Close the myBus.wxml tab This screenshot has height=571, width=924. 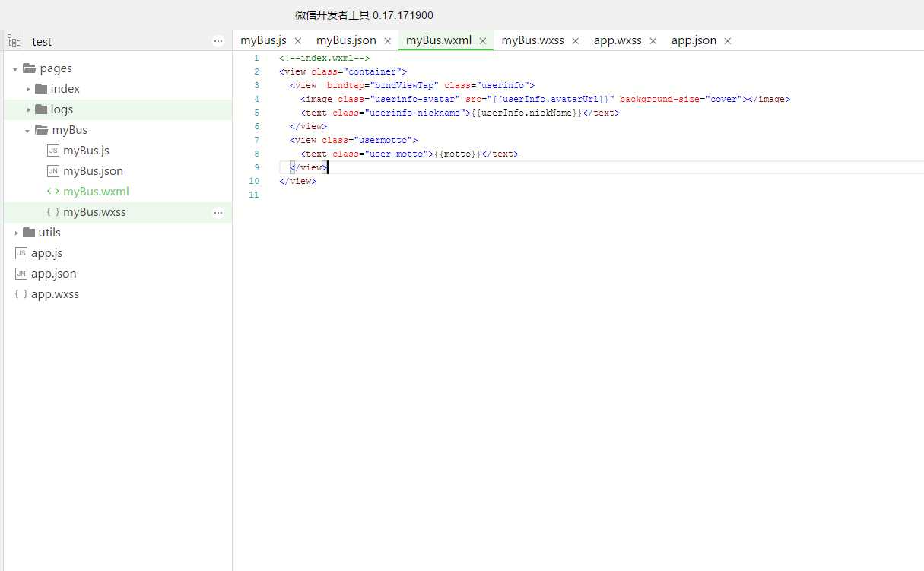point(483,41)
